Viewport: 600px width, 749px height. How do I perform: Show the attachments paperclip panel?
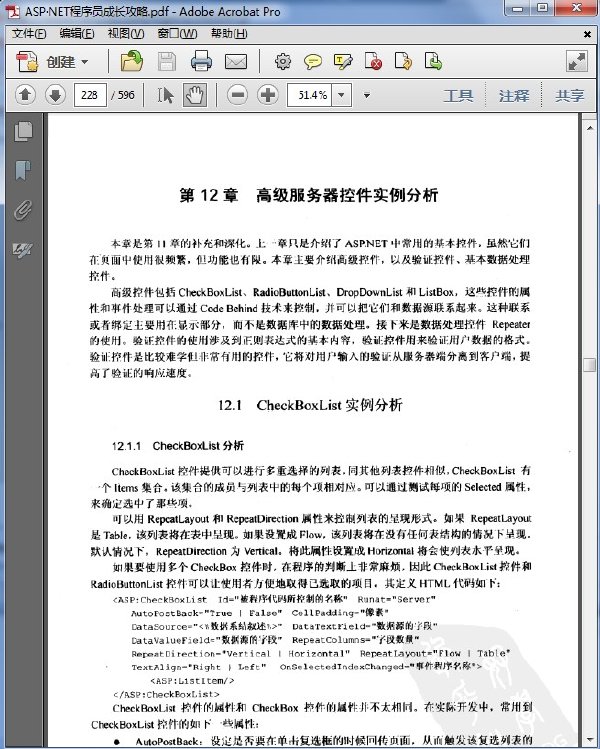click(22, 210)
